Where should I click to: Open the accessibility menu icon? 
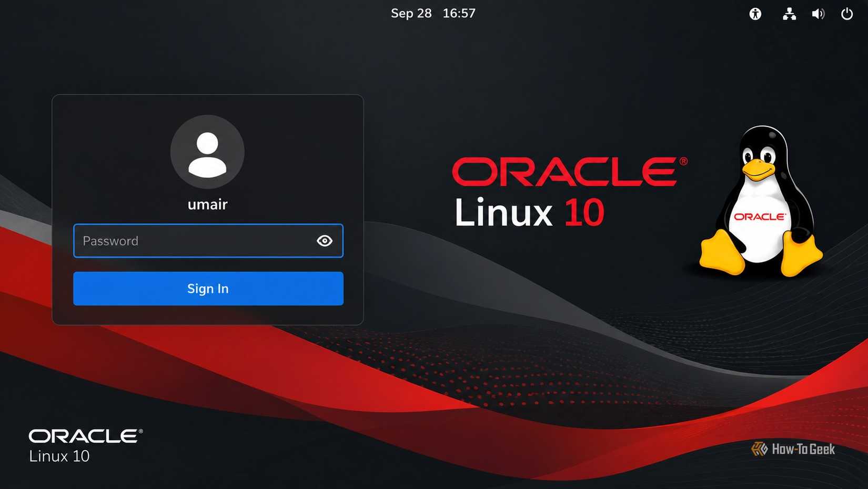[x=755, y=14]
